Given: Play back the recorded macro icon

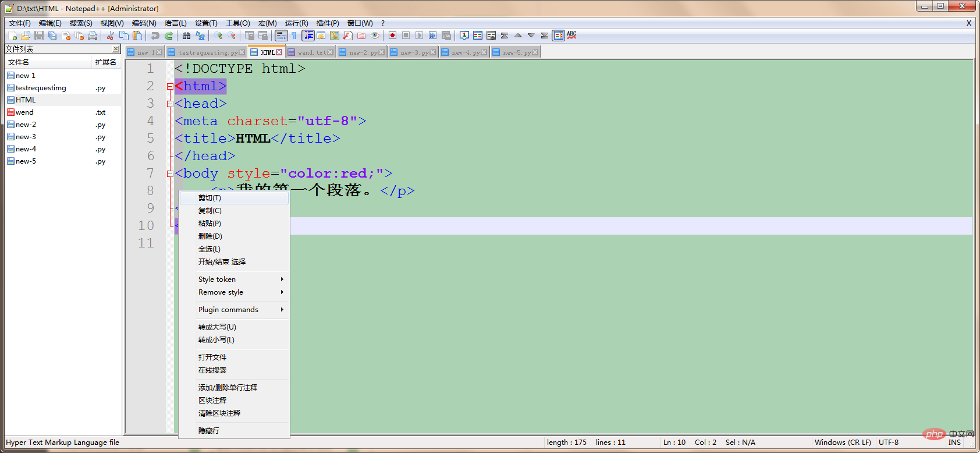Looking at the screenshot, I should (419, 36).
